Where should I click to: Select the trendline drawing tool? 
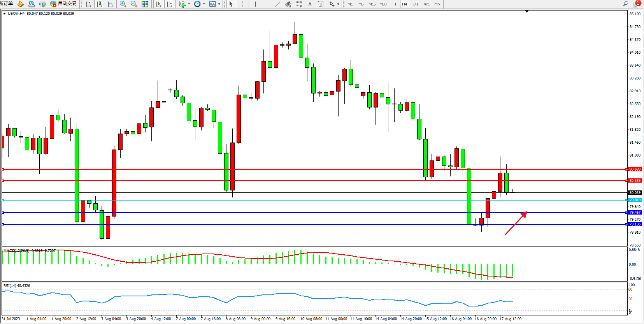(x=277, y=4)
